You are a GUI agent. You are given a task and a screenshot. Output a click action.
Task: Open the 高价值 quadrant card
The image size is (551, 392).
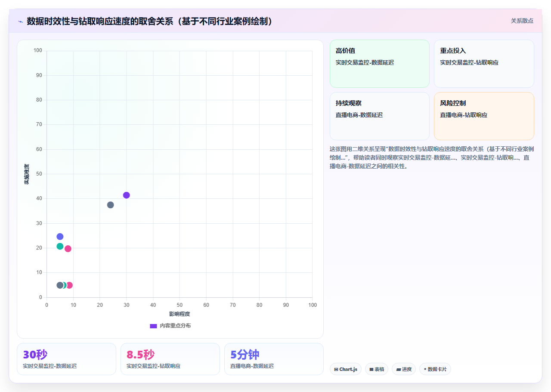[x=380, y=64]
